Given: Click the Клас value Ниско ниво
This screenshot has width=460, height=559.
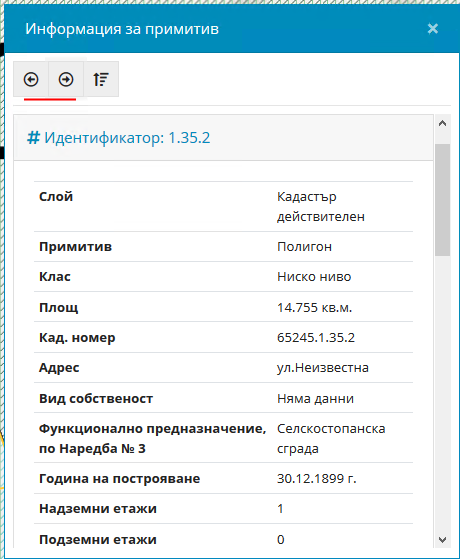Looking at the screenshot, I should (314, 277).
